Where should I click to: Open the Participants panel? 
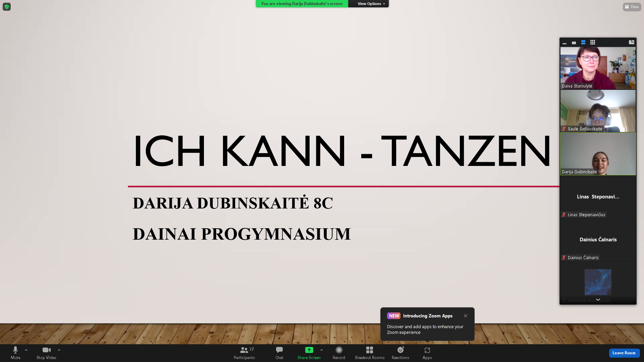point(244,350)
